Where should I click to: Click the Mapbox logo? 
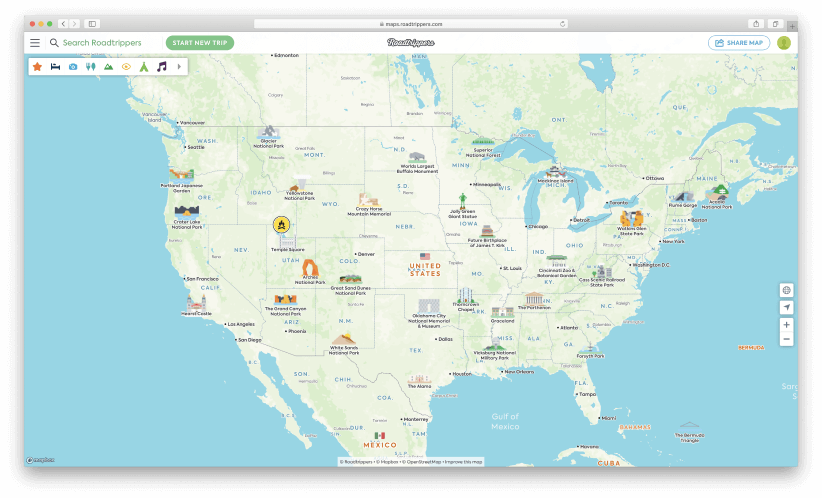[40, 460]
